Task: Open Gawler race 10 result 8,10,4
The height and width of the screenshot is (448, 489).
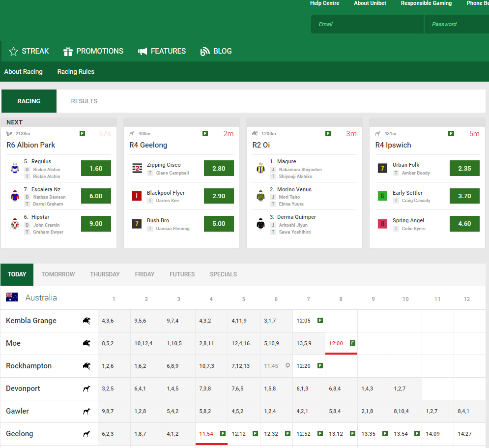Action: click(406, 411)
